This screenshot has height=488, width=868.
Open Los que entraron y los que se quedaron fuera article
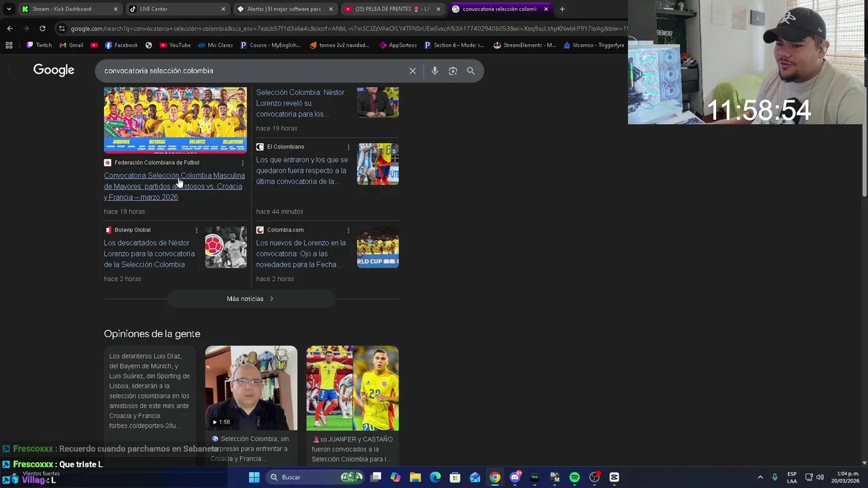click(302, 171)
